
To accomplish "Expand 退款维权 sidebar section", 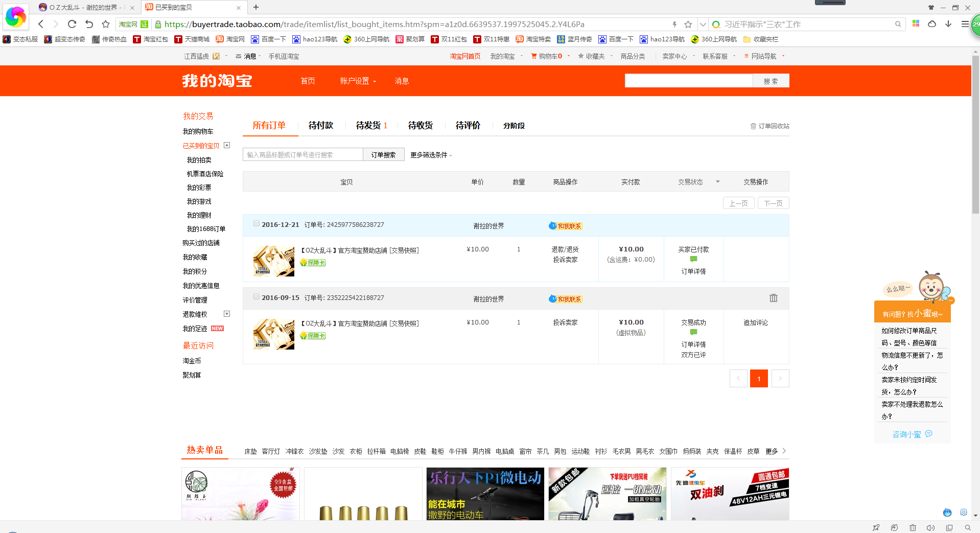I will point(227,314).
